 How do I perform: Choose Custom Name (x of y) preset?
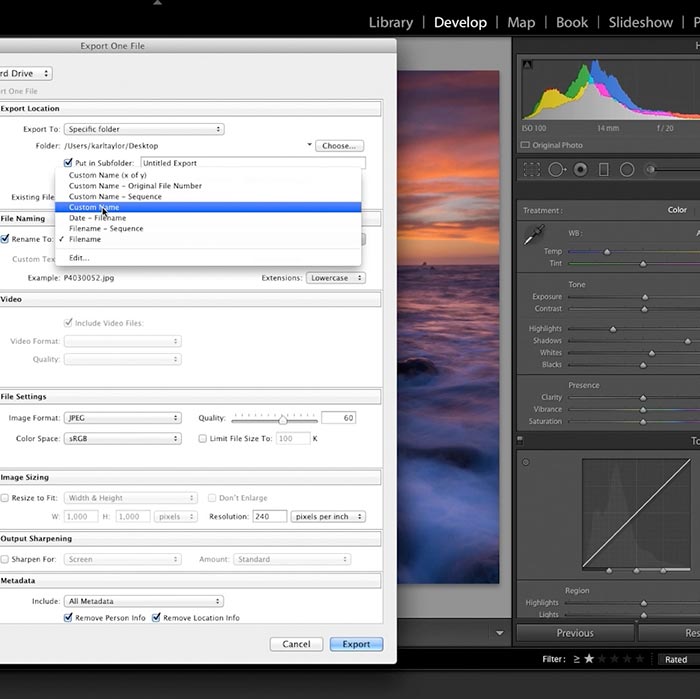[x=208, y=175]
